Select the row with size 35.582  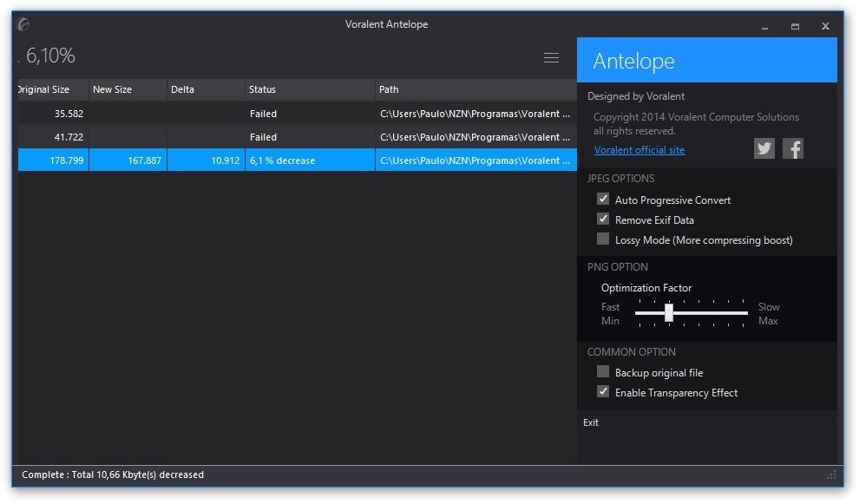(297, 114)
